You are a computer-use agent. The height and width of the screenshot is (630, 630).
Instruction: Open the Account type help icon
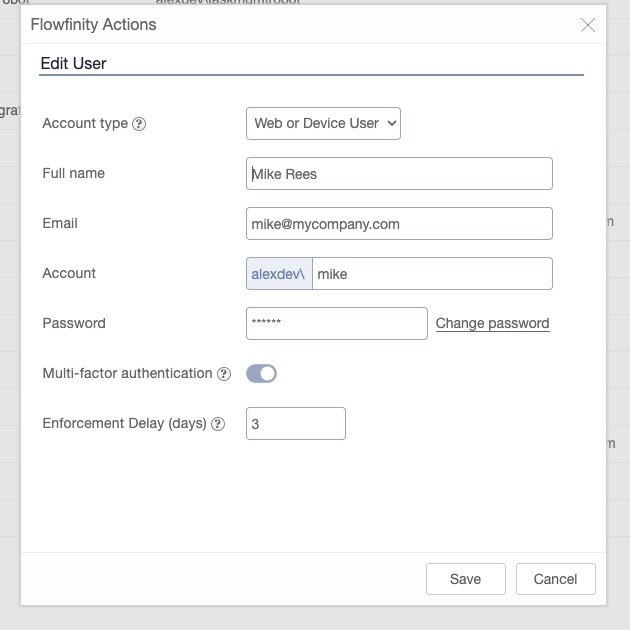click(139, 124)
